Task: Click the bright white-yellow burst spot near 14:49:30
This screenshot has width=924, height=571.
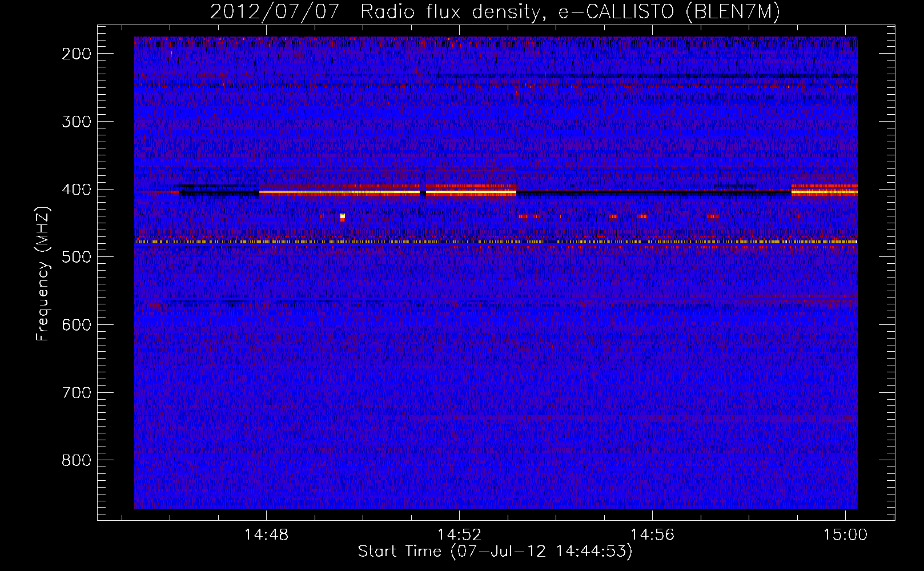Action: point(342,216)
